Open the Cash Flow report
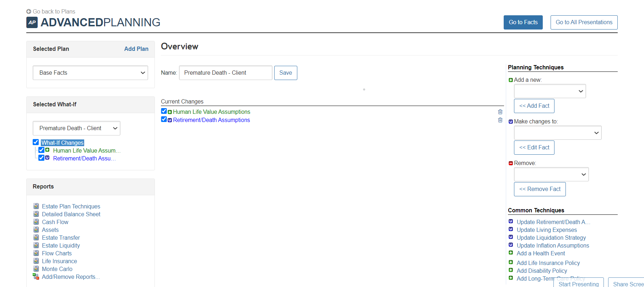The image size is (644, 287). click(55, 222)
